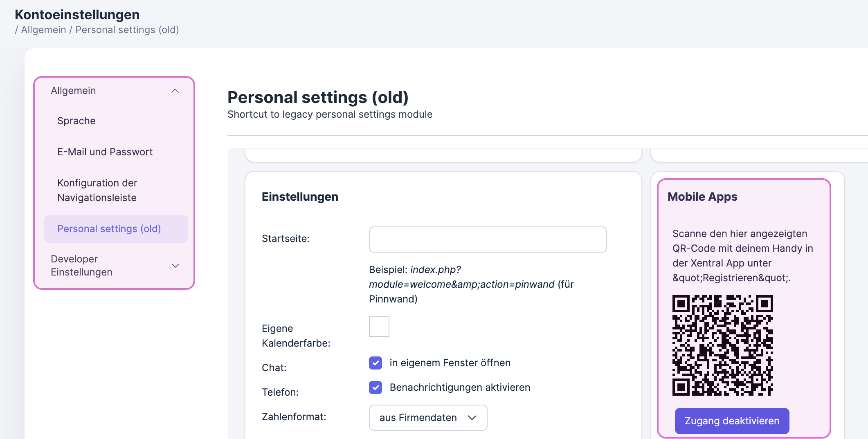Image resolution: width=868 pixels, height=439 pixels.
Task: Disable Telefon Benachrichtigungen aktivieren checkbox
Action: point(375,387)
